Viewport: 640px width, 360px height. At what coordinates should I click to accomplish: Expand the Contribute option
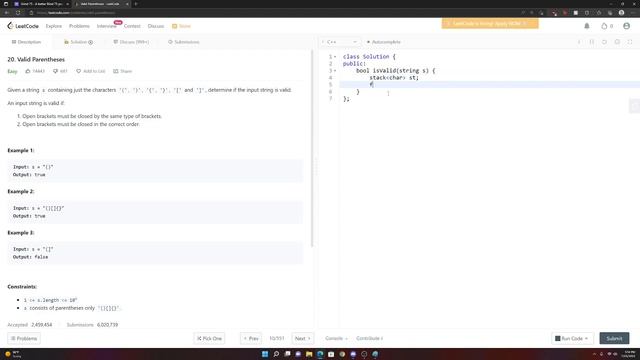[x=369, y=338]
